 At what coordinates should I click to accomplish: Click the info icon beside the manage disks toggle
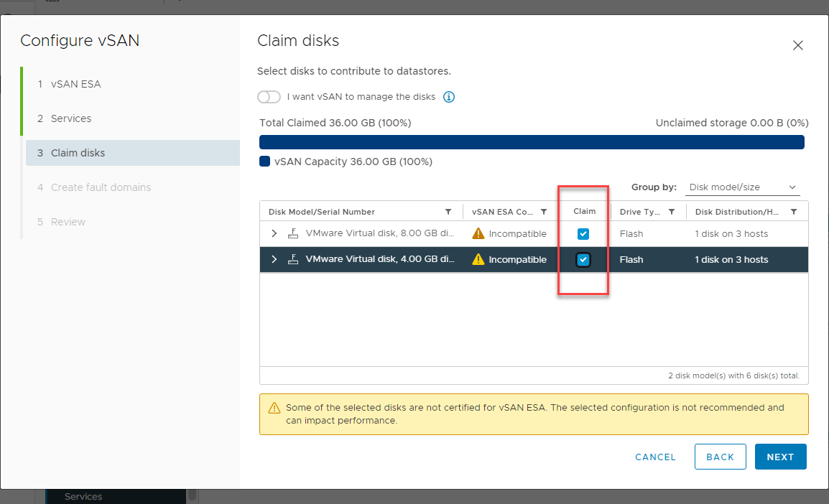coord(448,96)
